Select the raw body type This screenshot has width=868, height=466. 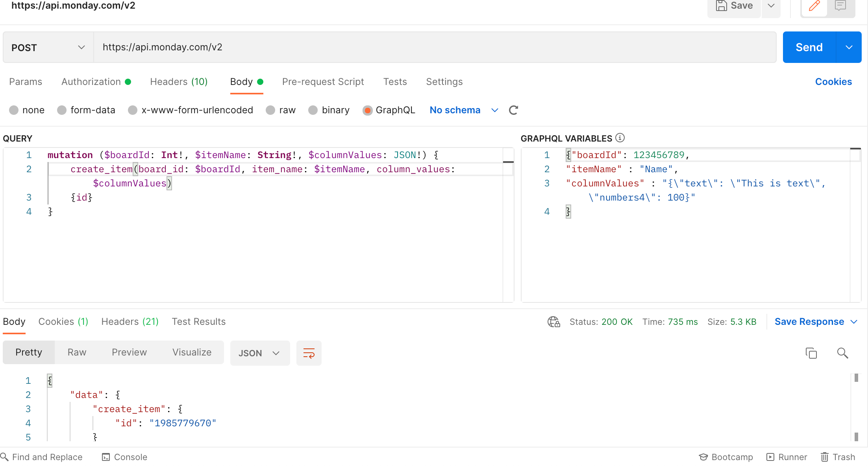pyautogui.click(x=270, y=110)
